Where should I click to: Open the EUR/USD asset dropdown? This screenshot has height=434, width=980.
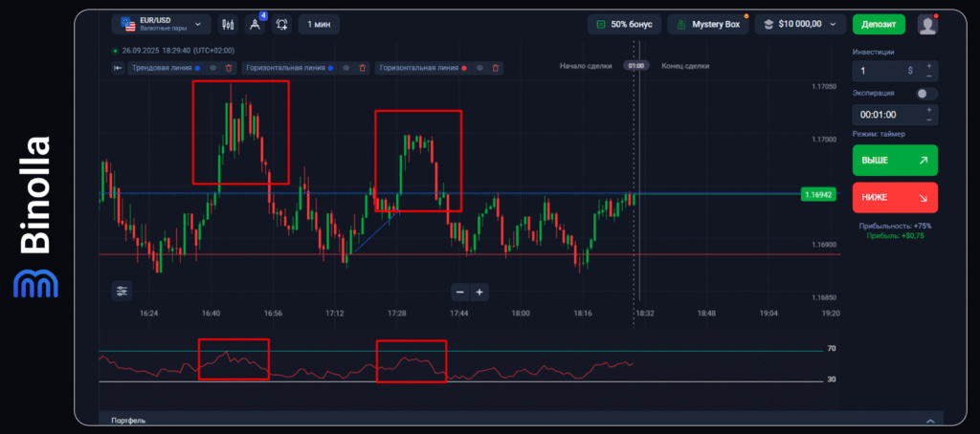(161, 24)
